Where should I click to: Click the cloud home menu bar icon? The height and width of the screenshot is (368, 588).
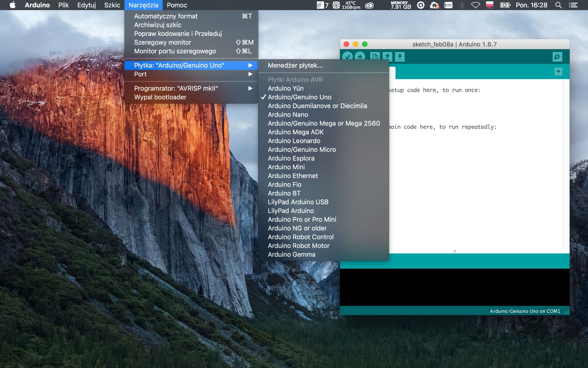click(x=435, y=5)
